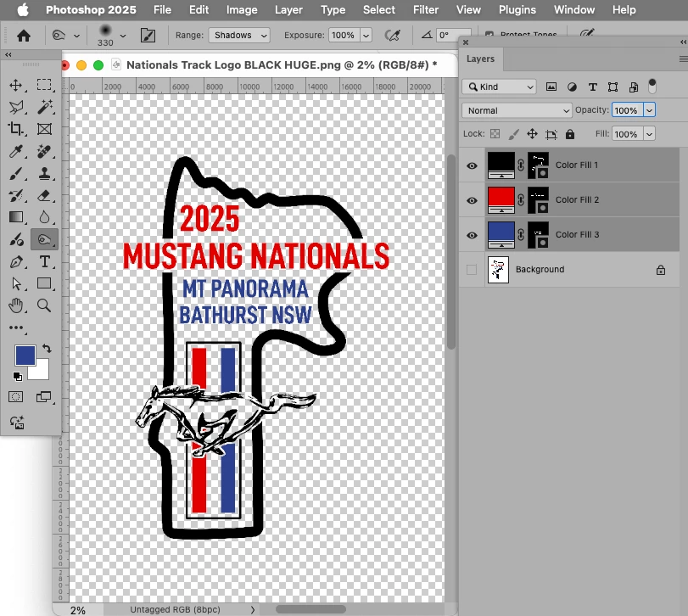Open the Fill dropdown arrow

649,134
